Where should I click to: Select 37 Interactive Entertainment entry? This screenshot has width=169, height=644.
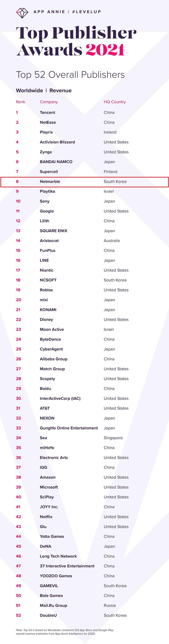point(67,566)
